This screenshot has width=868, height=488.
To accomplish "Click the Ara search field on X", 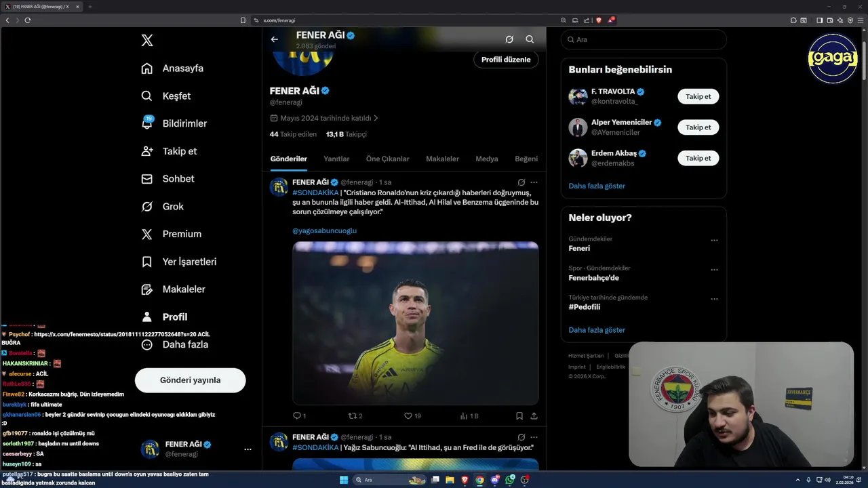I will tap(644, 39).
